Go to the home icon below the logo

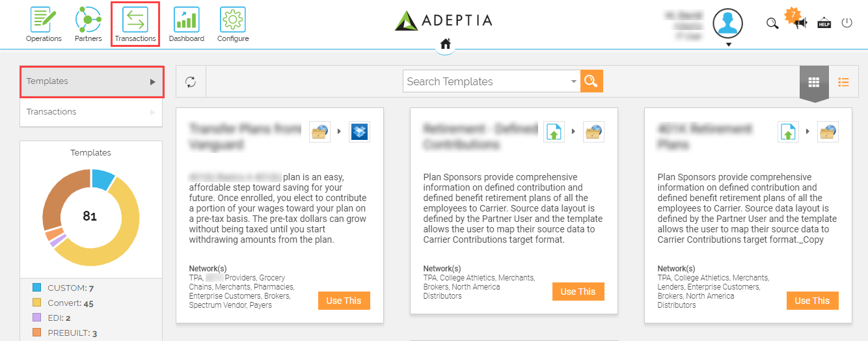click(x=445, y=44)
